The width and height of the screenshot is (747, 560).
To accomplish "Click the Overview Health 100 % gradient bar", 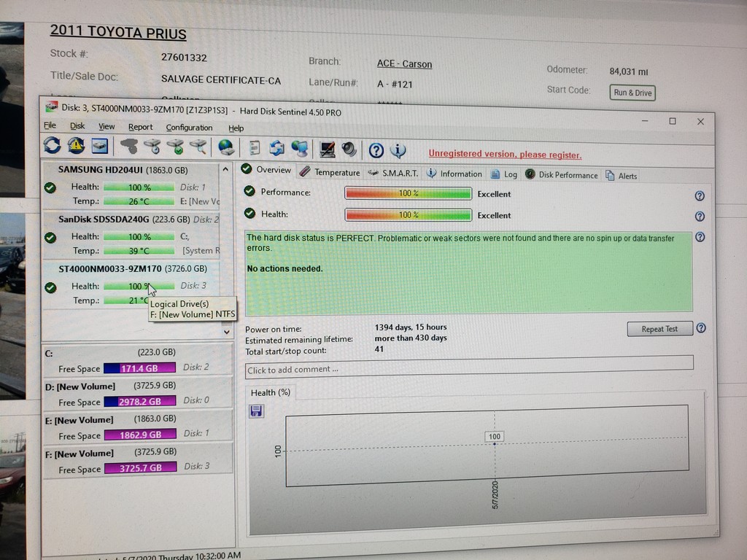I will click(409, 215).
